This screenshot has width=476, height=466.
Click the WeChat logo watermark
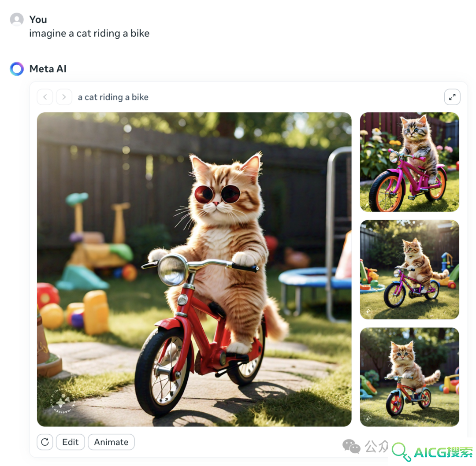pyautogui.click(x=351, y=446)
